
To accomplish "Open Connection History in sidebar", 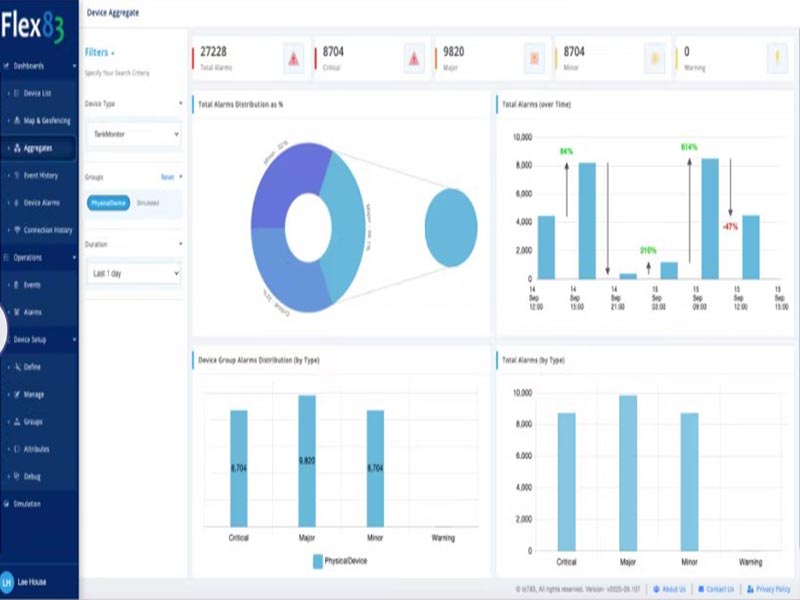I will coord(47,230).
